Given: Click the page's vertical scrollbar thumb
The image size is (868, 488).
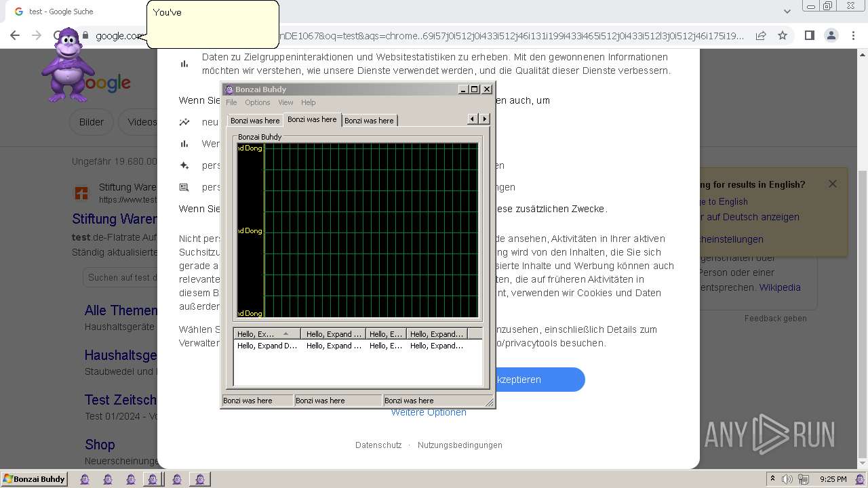Looking at the screenshot, I should 863,315.
